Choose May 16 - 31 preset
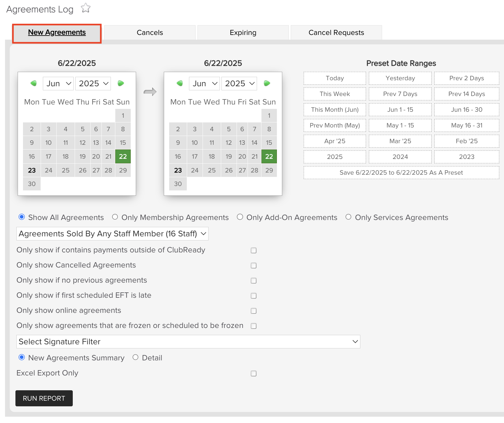504x423 pixels. point(467,126)
